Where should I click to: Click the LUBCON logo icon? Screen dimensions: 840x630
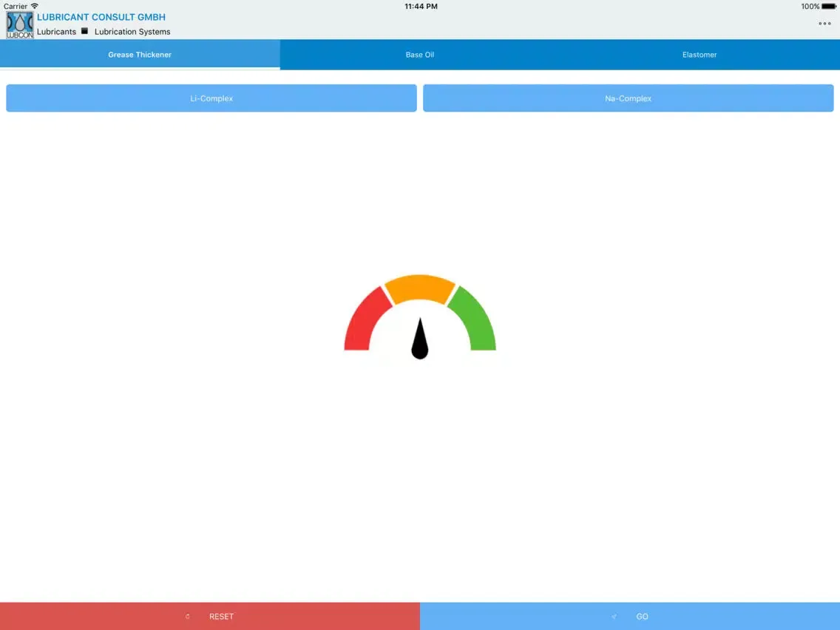point(20,24)
